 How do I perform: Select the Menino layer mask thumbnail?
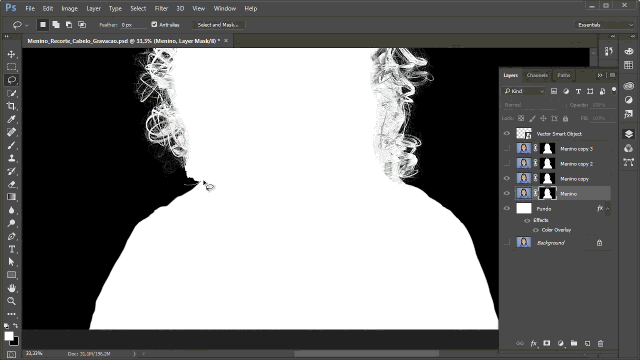pos(547,193)
